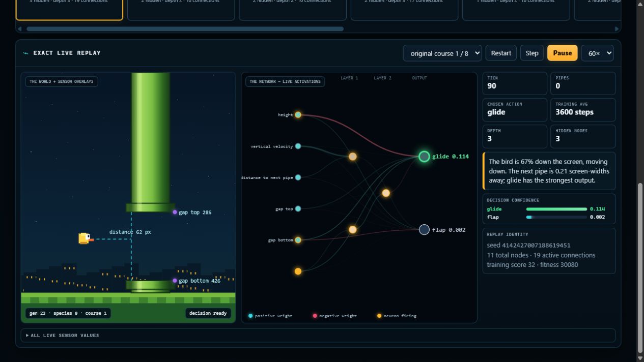Click the seed 4142427007188619451 text
Screen dimensions: 644x362
528,245
